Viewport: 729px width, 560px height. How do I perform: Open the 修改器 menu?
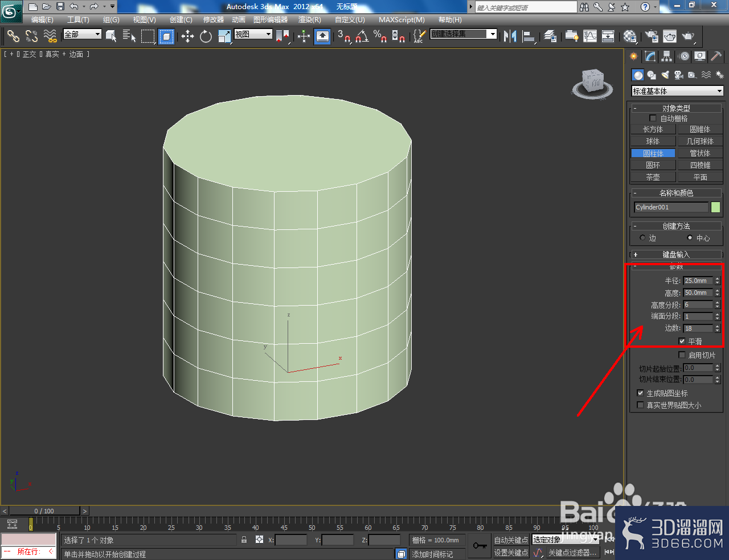[x=214, y=20]
